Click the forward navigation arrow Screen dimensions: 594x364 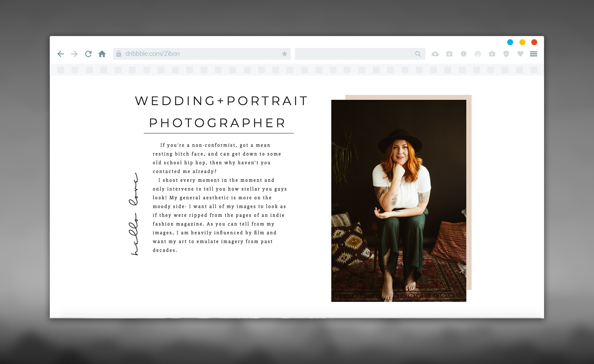click(74, 54)
